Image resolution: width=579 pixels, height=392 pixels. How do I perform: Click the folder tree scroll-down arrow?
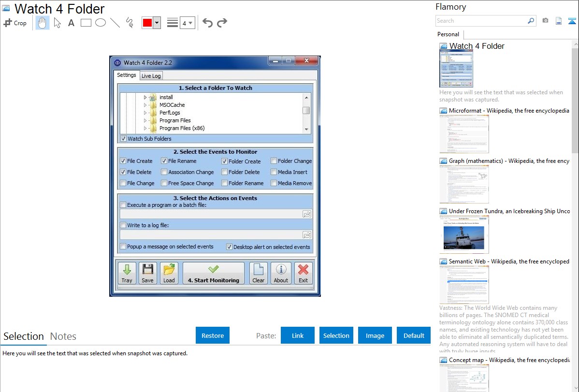click(x=306, y=130)
